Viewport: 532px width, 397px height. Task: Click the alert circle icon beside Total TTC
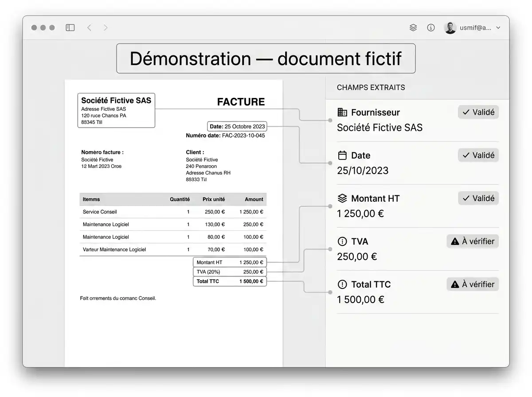tap(342, 284)
